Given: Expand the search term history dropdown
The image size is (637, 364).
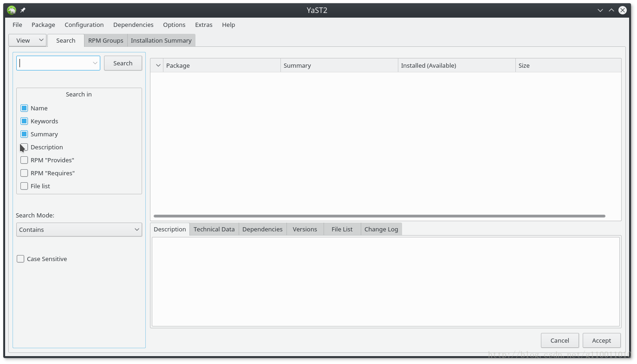Looking at the screenshot, I should coord(95,63).
